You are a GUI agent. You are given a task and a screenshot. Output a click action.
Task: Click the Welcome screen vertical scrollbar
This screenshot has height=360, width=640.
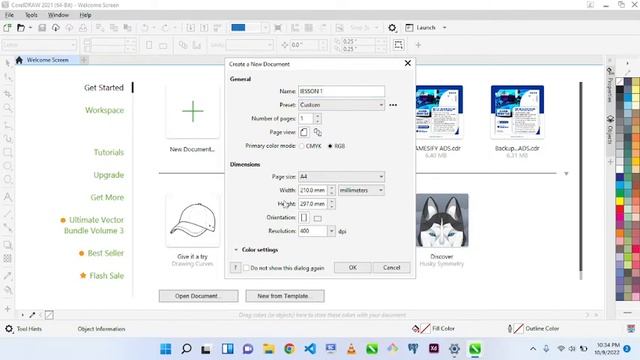581,181
